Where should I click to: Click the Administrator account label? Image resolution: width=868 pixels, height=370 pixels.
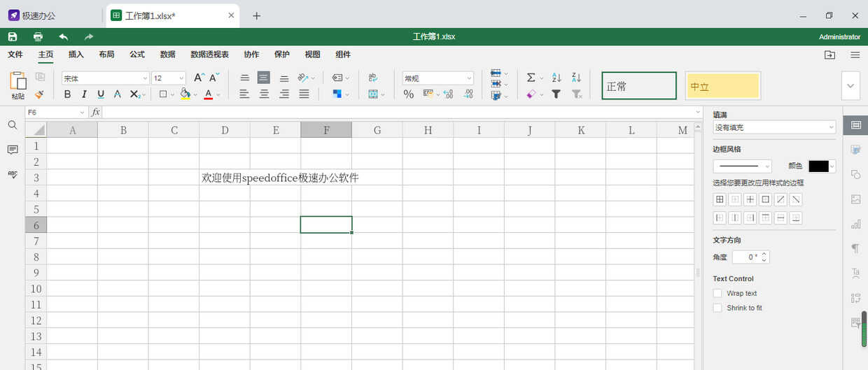[839, 36]
